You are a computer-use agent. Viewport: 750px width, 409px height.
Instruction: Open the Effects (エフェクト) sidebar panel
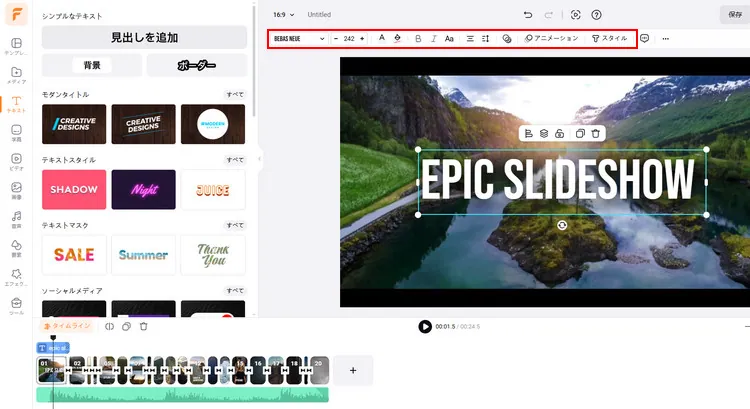[16, 277]
